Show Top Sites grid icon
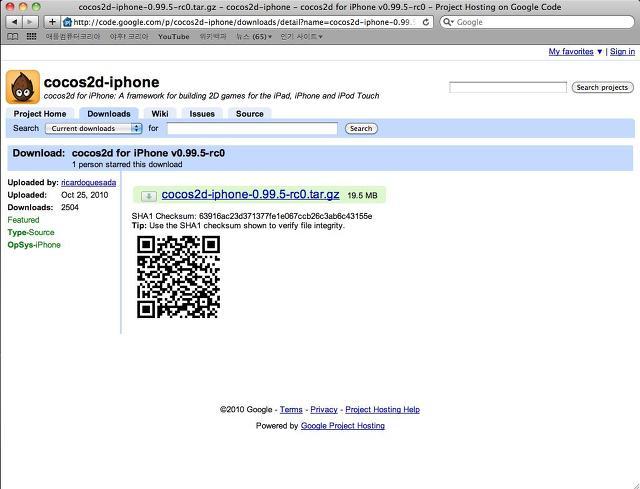640x489 pixels. point(31,36)
